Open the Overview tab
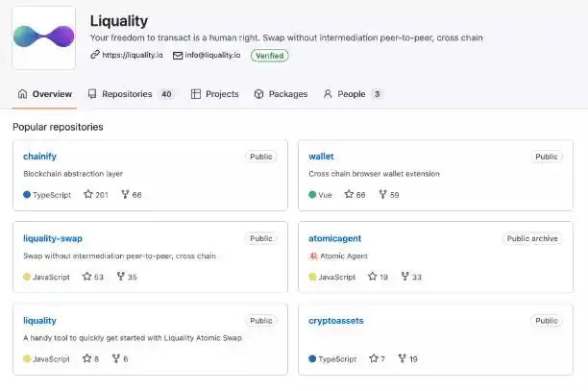 [x=44, y=94]
